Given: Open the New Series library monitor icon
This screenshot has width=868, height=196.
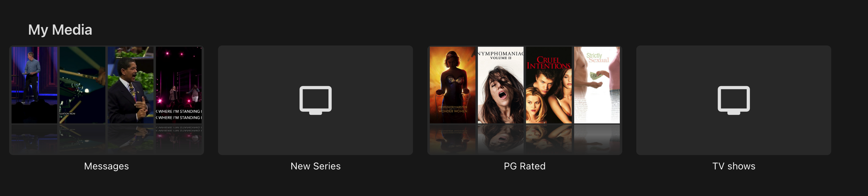Looking at the screenshot, I should (x=316, y=100).
